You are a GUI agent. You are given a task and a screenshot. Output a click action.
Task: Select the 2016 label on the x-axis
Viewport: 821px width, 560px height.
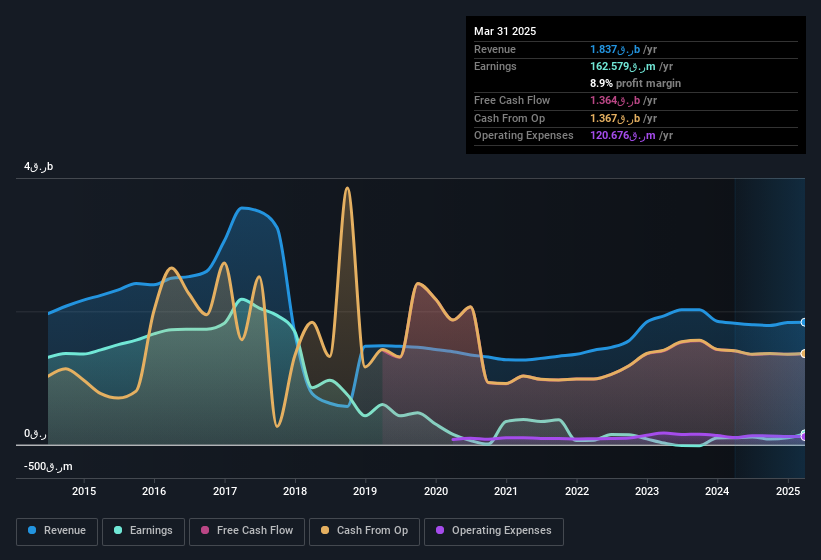(x=154, y=491)
